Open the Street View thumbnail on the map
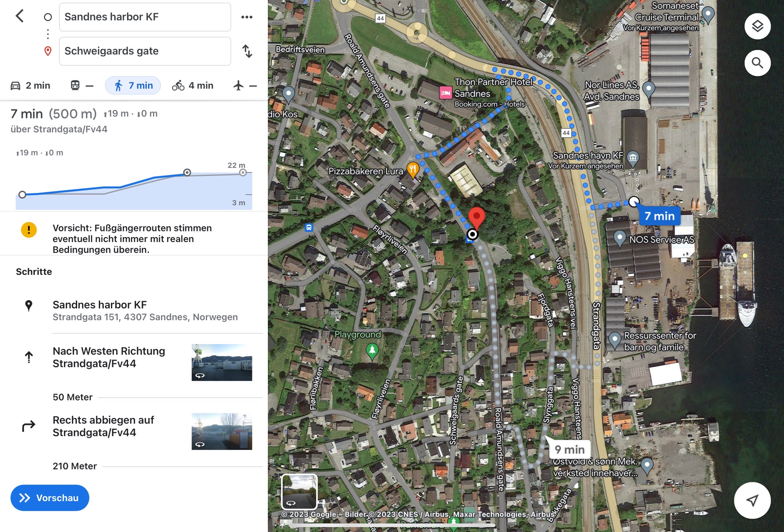The image size is (784, 532). 299,492
